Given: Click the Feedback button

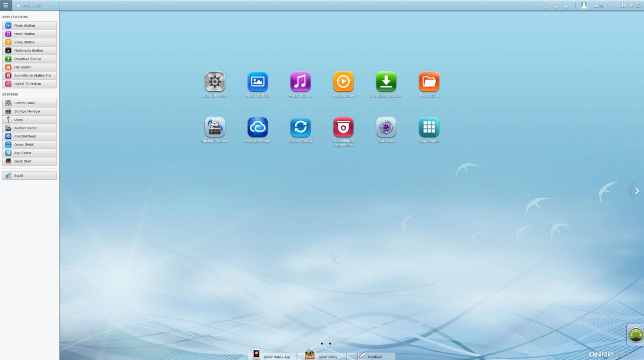Looking at the screenshot, I should [x=371, y=356].
